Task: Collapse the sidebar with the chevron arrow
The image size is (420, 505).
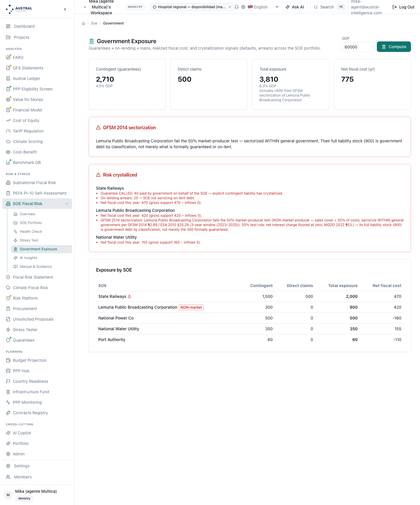Action: pyautogui.click(x=65, y=9)
